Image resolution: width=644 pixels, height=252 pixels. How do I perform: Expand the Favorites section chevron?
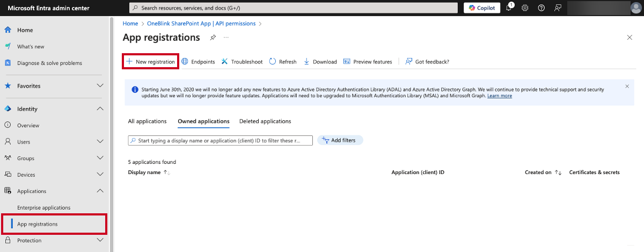100,86
